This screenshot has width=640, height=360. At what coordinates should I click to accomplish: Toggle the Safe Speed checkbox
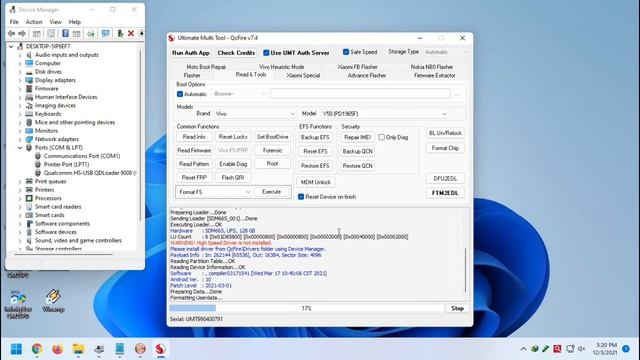tap(346, 52)
